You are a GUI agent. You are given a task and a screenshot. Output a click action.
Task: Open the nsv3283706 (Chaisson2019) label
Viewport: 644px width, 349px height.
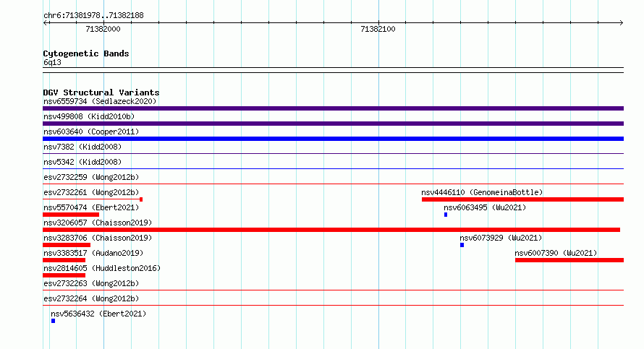(x=98, y=238)
